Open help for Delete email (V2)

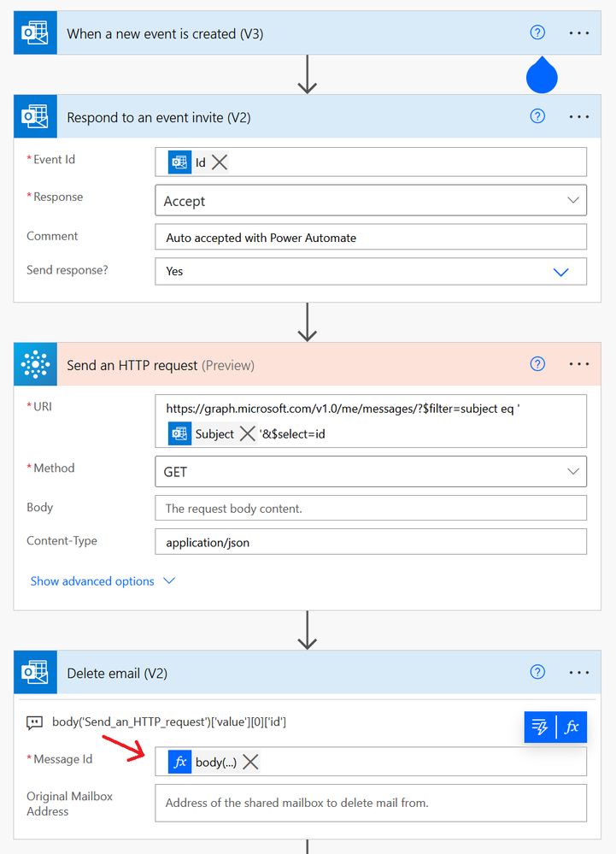pos(537,672)
